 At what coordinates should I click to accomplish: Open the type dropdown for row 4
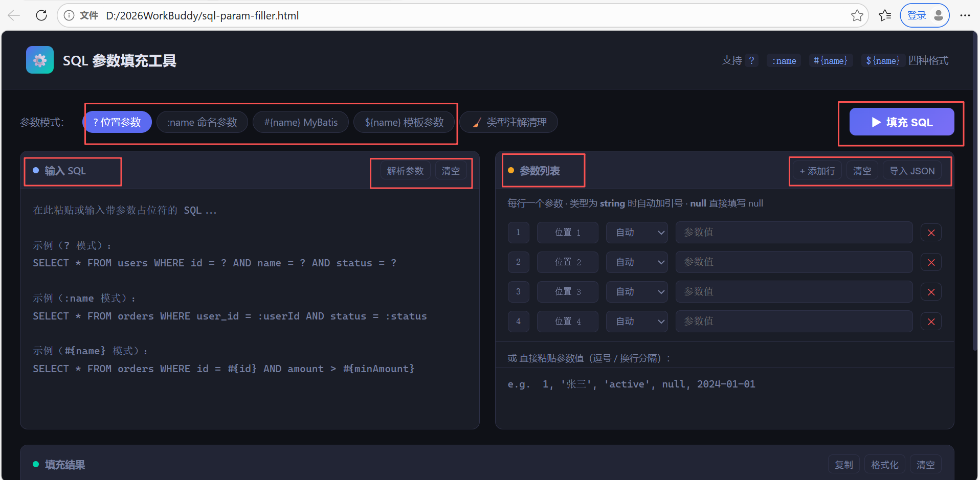pos(637,322)
